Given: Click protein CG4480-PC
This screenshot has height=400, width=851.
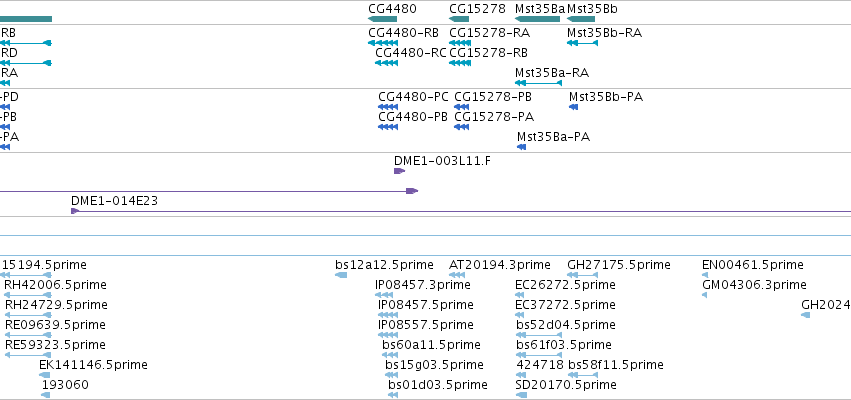Looking at the screenshot, I should pyautogui.click(x=414, y=97).
